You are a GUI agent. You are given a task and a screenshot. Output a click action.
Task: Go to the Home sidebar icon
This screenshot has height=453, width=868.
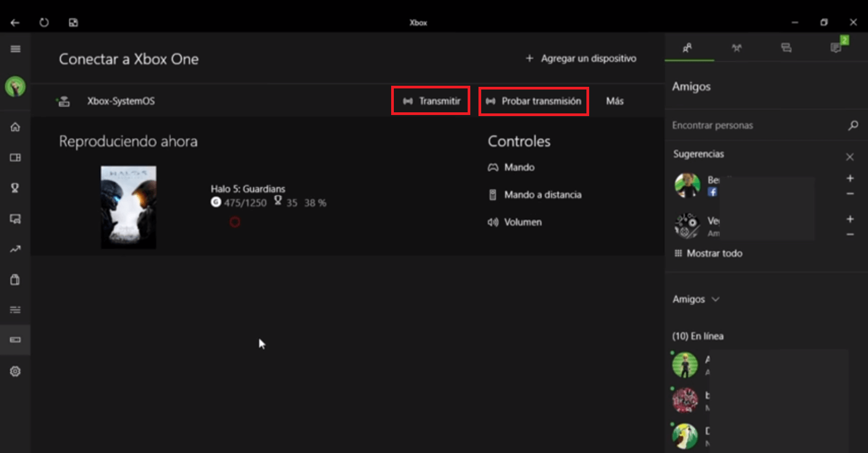15,127
